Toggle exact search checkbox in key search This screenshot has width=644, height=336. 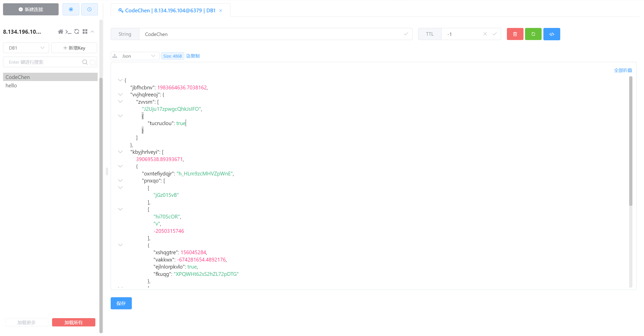point(93,62)
